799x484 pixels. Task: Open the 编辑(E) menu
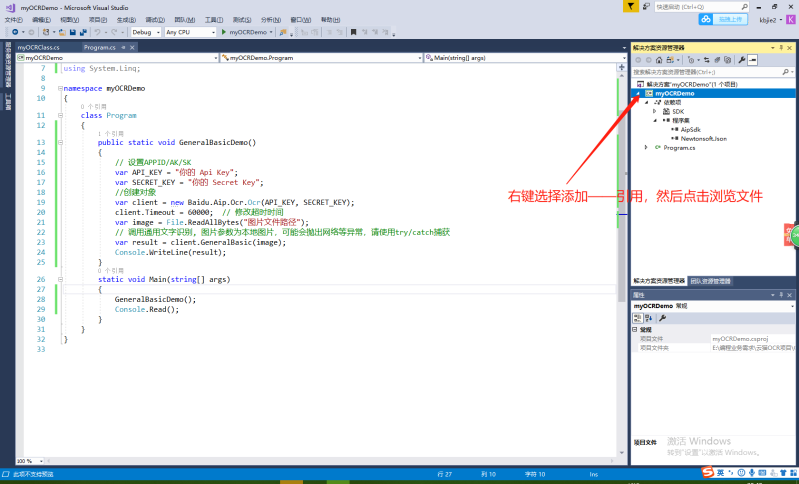point(41,20)
